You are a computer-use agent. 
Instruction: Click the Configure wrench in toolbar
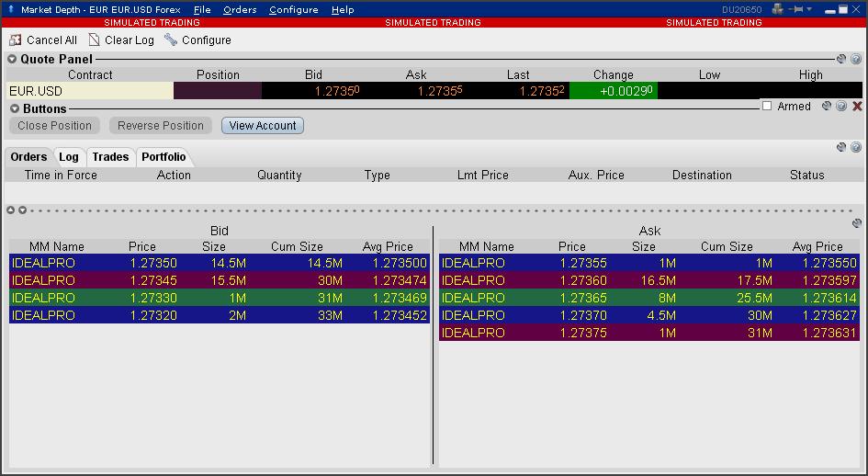click(171, 40)
